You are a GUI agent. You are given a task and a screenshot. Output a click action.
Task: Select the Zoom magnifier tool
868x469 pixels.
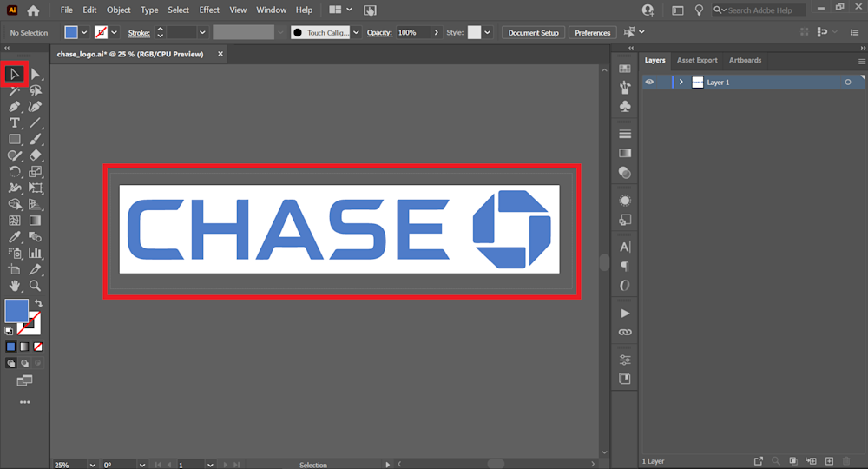[36, 286]
